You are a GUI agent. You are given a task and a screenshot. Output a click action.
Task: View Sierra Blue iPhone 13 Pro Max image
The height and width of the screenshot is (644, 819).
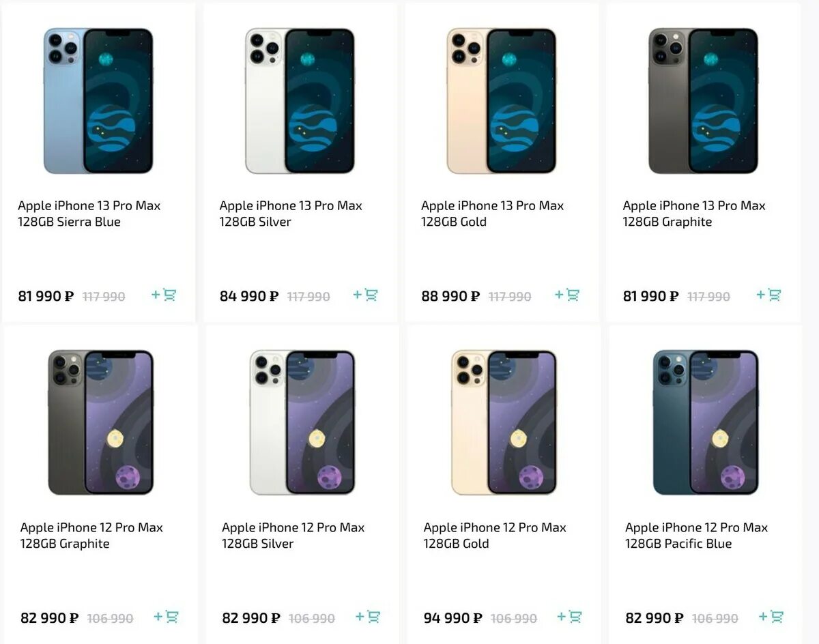click(98, 101)
